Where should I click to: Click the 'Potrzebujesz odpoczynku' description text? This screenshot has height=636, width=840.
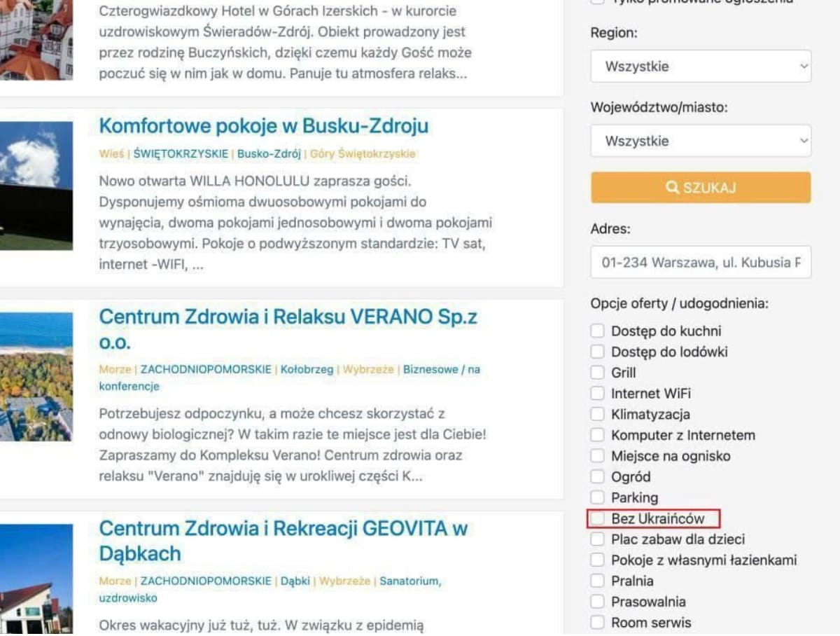click(293, 445)
